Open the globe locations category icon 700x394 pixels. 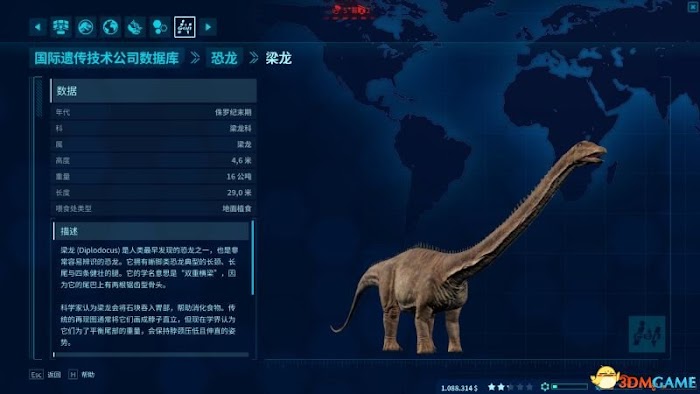[x=110, y=27]
